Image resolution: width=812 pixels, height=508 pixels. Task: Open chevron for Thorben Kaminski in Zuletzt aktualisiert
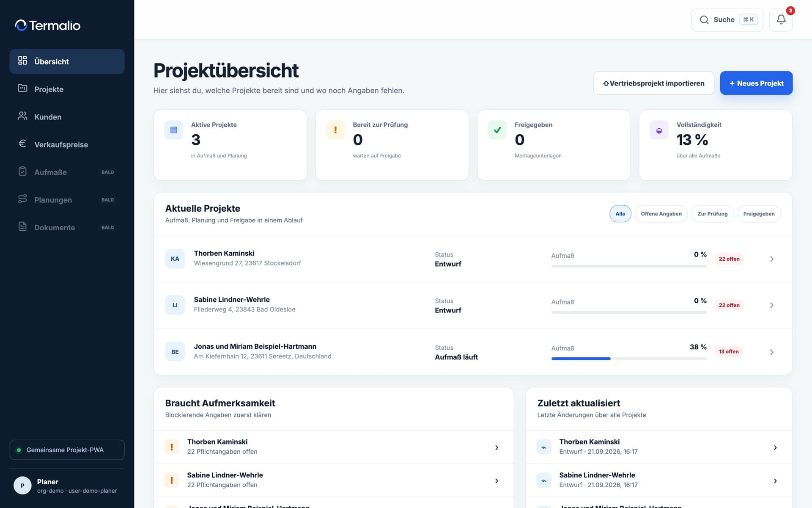pyautogui.click(x=775, y=447)
